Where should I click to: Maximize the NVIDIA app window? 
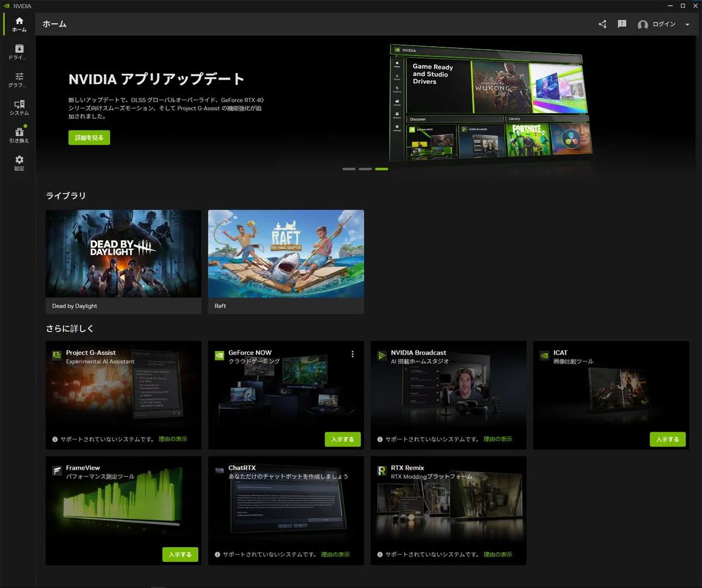coord(682,6)
